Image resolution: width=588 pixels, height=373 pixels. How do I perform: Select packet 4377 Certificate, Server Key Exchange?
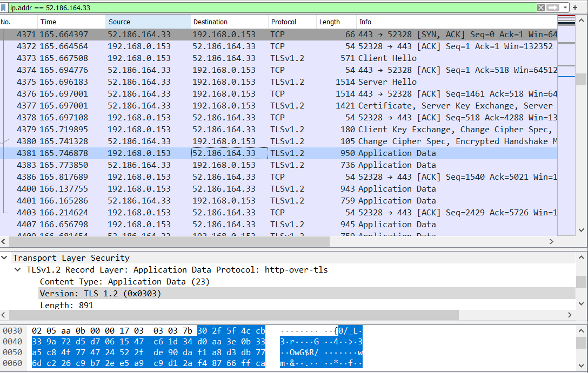click(279, 106)
